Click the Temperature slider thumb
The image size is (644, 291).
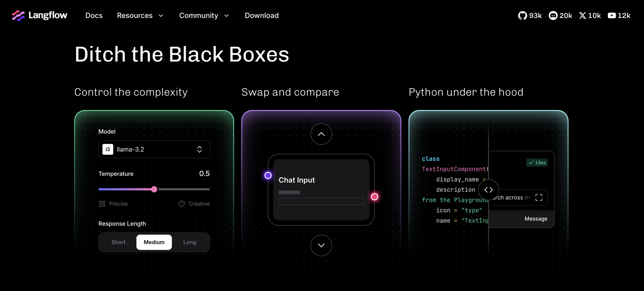click(x=154, y=189)
